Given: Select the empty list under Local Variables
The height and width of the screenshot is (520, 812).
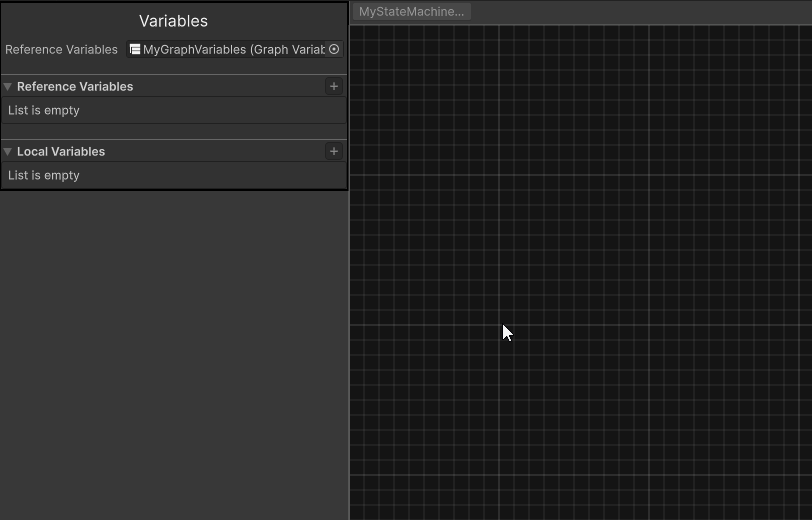Looking at the screenshot, I should (x=44, y=176).
